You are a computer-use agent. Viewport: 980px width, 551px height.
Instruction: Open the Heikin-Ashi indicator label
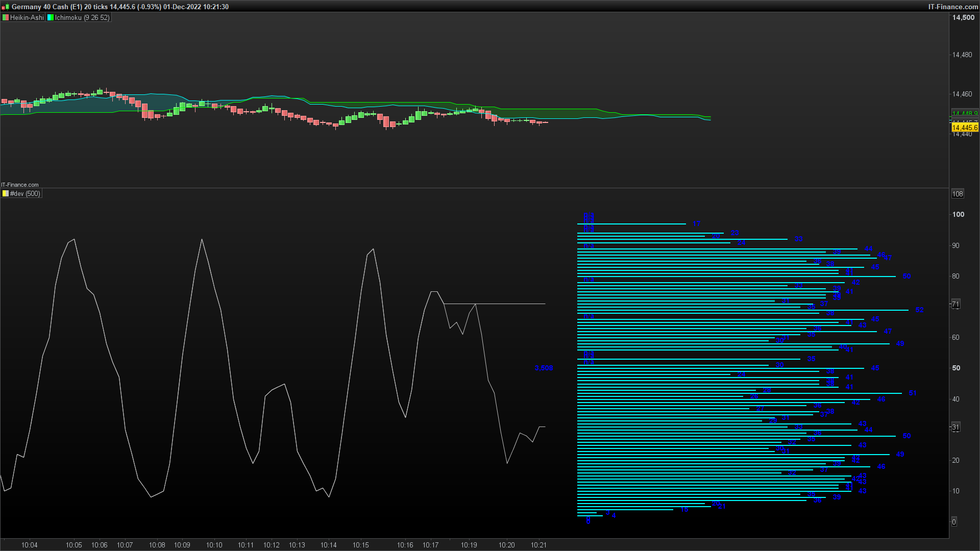27,17
